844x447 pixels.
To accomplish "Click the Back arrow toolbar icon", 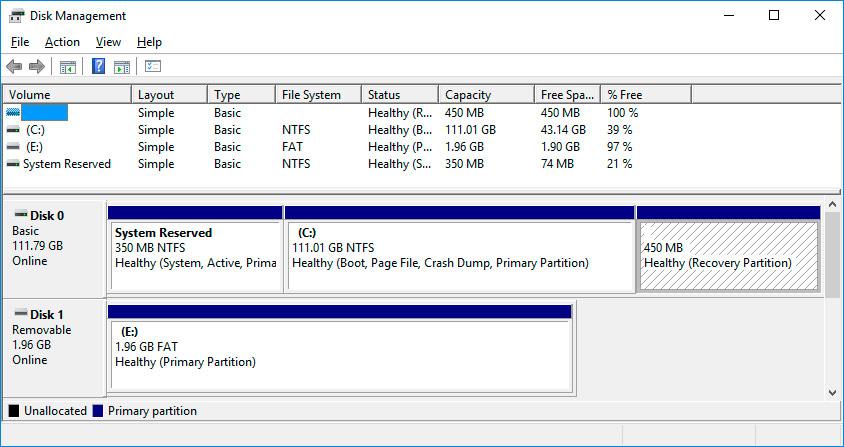I will 14,67.
